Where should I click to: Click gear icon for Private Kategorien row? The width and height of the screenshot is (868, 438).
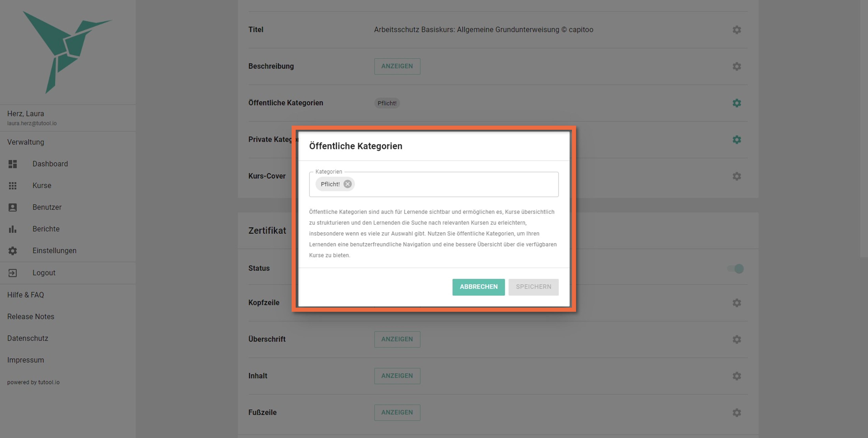[737, 139]
